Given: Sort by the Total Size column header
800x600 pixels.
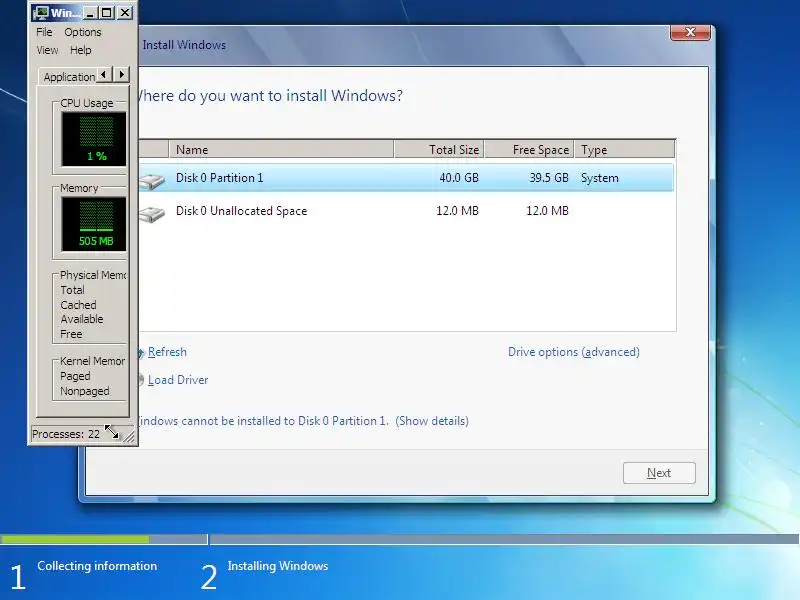Looking at the screenshot, I should [x=439, y=149].
